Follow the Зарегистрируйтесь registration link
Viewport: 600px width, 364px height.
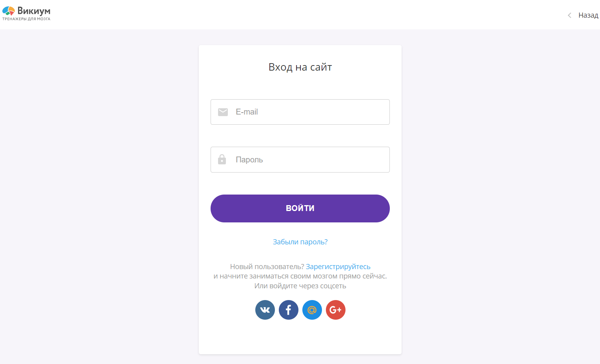[338, 267]
